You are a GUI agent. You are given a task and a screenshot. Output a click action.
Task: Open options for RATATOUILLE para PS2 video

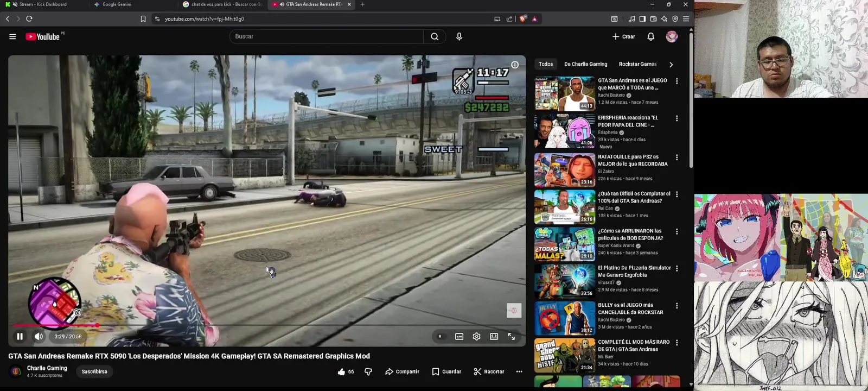(x=676, y=157)
